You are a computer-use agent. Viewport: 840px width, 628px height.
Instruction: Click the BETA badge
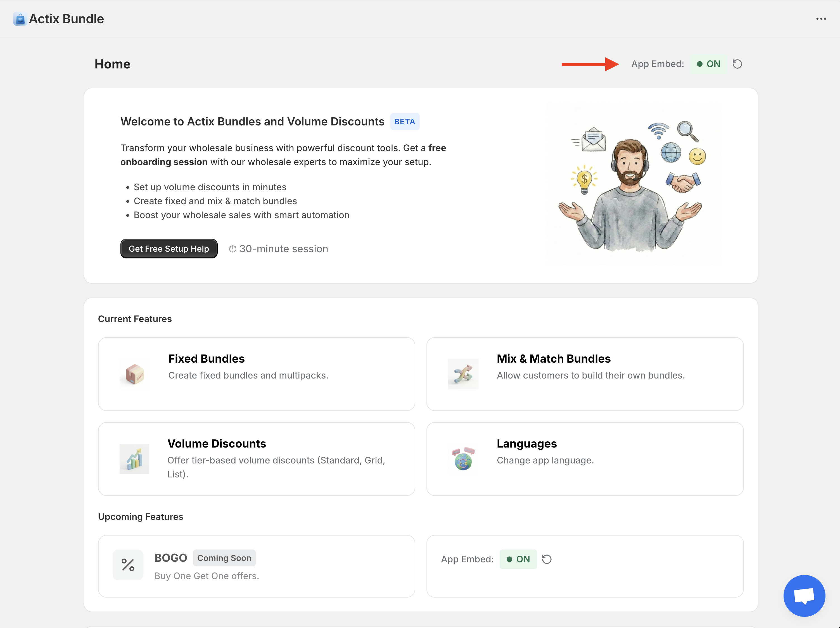[x=404, y=122]
